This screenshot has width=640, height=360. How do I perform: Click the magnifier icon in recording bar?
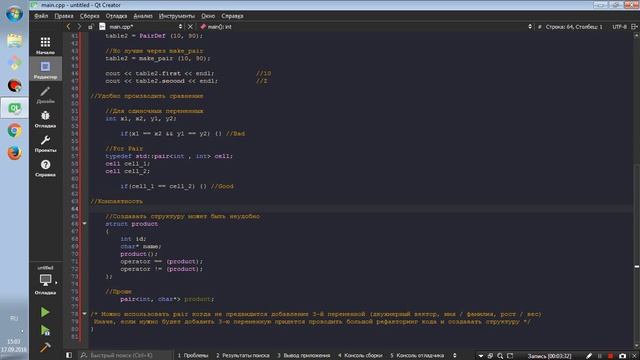[x=500, y=356]
